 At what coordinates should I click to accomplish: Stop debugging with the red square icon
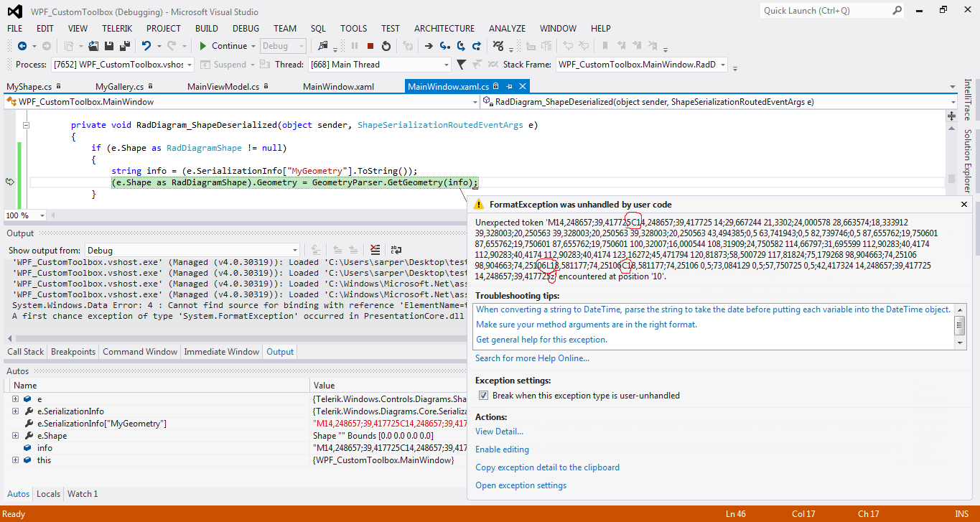point(370,46)
